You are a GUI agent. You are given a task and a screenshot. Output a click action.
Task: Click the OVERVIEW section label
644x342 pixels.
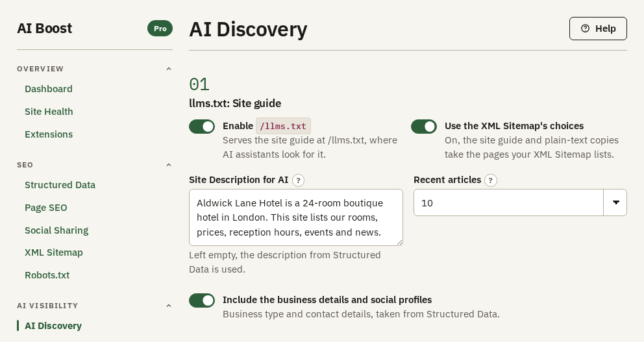(x=40, y=69)
